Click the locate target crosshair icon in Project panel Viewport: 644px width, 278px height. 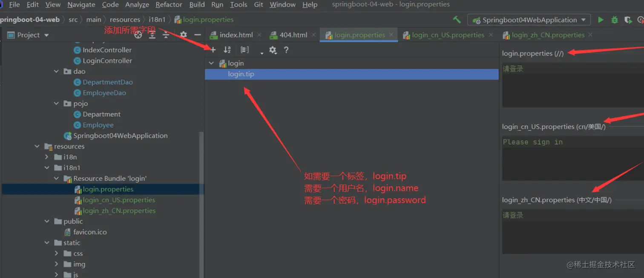(x=138, y=35)
